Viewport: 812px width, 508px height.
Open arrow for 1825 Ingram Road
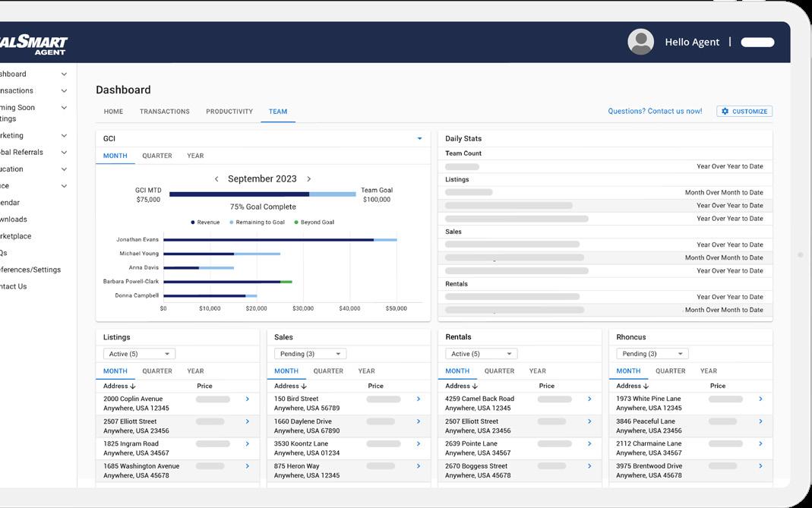(x=248, y=443)
